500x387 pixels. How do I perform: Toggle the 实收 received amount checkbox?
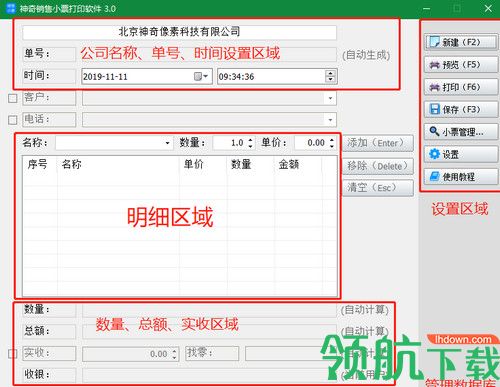pyautogui.click(x=13, y=354)
